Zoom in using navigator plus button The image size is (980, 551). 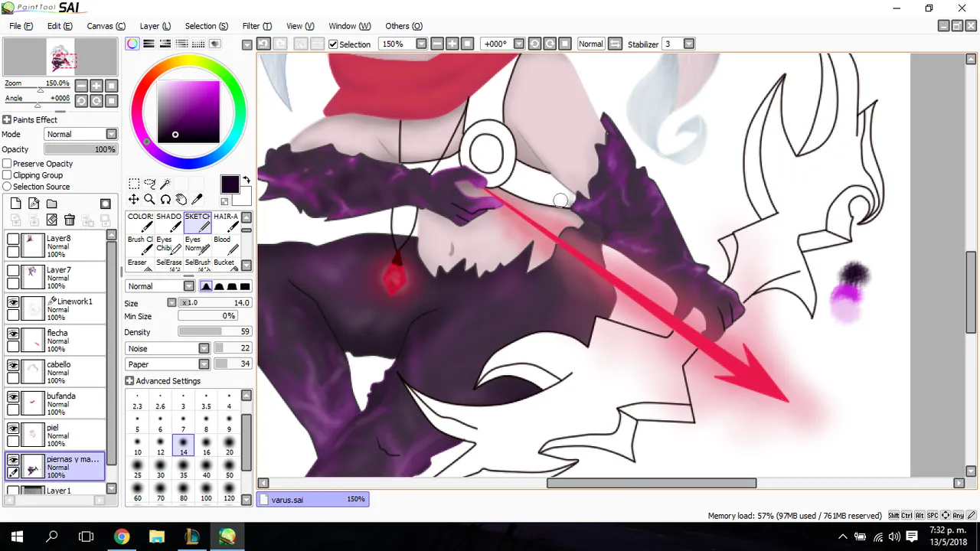click(x=96, y=86)
